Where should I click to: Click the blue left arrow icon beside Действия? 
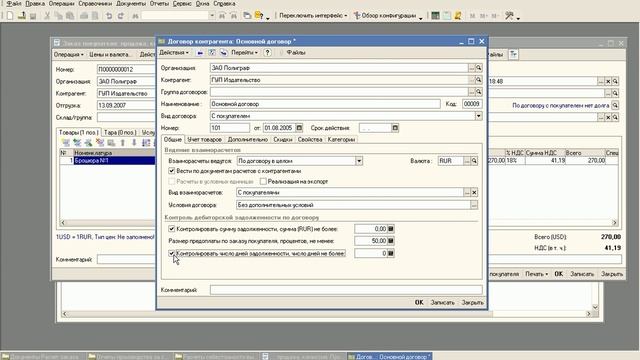tap(200, 53)
